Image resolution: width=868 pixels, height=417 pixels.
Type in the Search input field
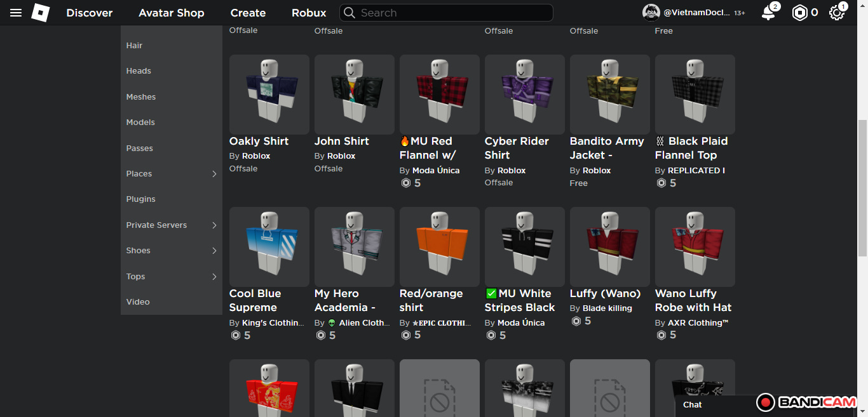tap(451, 13)
